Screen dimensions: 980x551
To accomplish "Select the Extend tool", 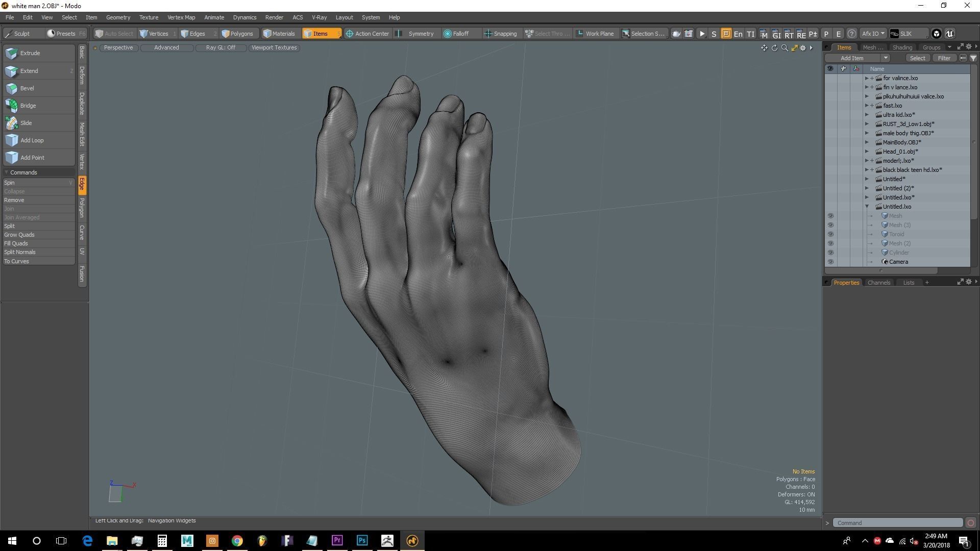I will pos(38,71).
